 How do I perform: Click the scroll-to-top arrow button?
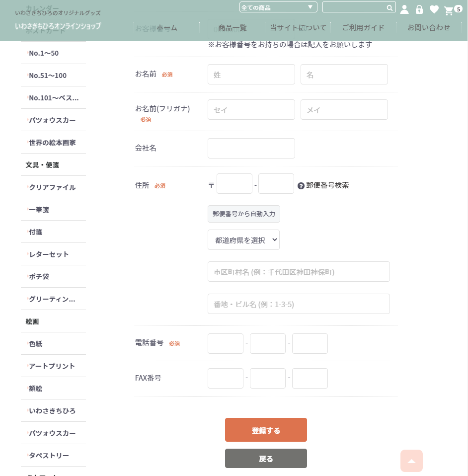click(x=411, y=461)
